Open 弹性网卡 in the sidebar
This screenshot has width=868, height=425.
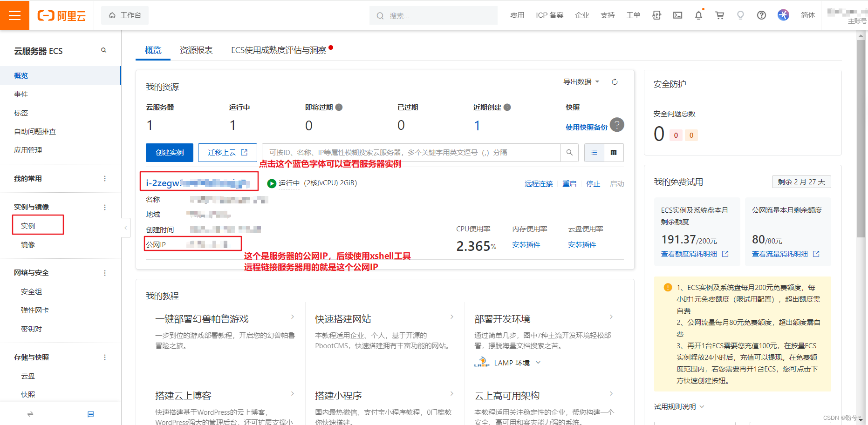tap(34, 310)
